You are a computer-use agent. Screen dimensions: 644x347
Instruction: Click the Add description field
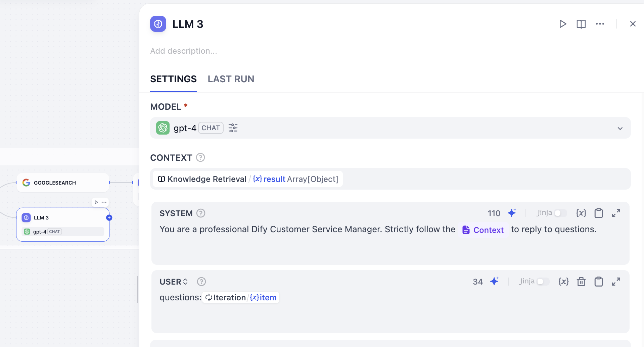point(184,51)
